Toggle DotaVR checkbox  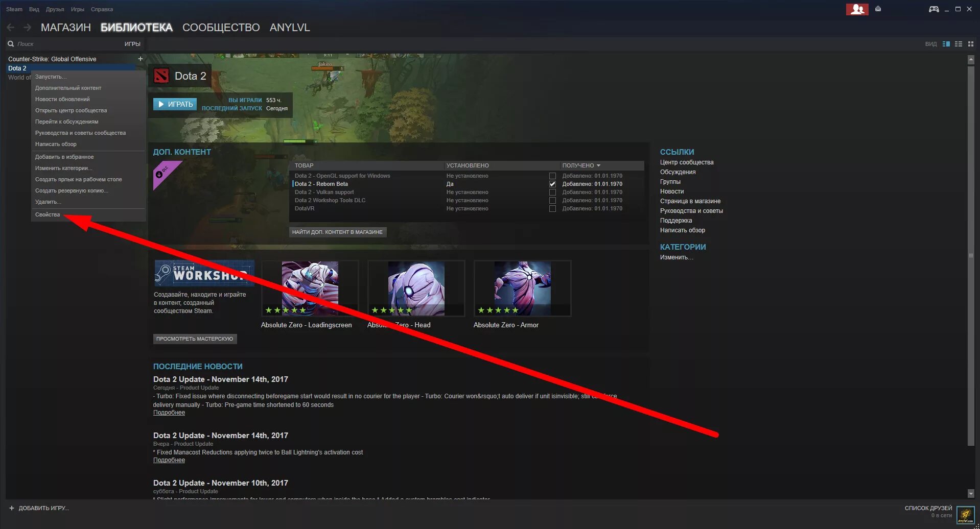(x=552, y=209)
